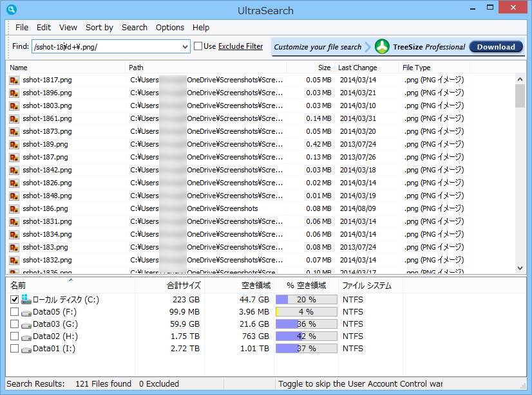The height and width of the screenshot is (395, 532).
Task: Click the PNG file icon for sshot-1848.png
Action: coord(14,196)
